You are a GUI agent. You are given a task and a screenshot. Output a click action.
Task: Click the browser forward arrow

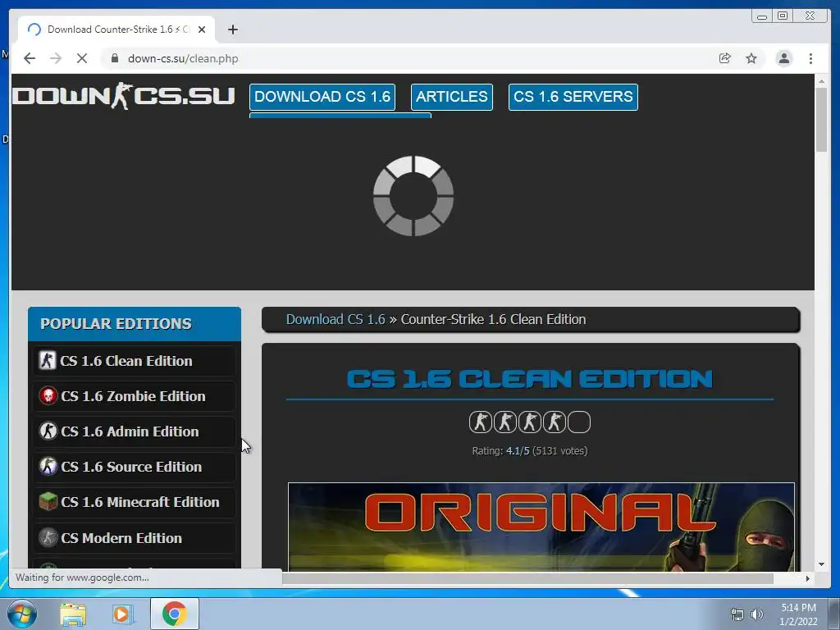(56, 58)
